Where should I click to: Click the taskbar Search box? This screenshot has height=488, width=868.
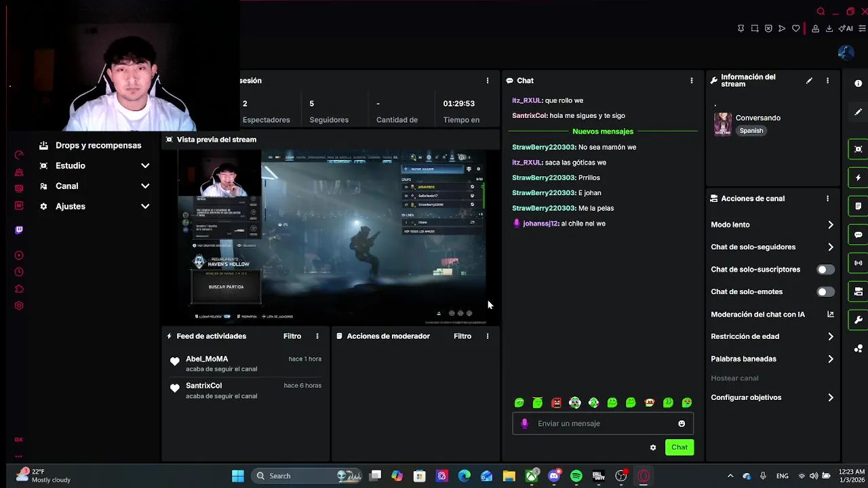click(x=306, y=476)
